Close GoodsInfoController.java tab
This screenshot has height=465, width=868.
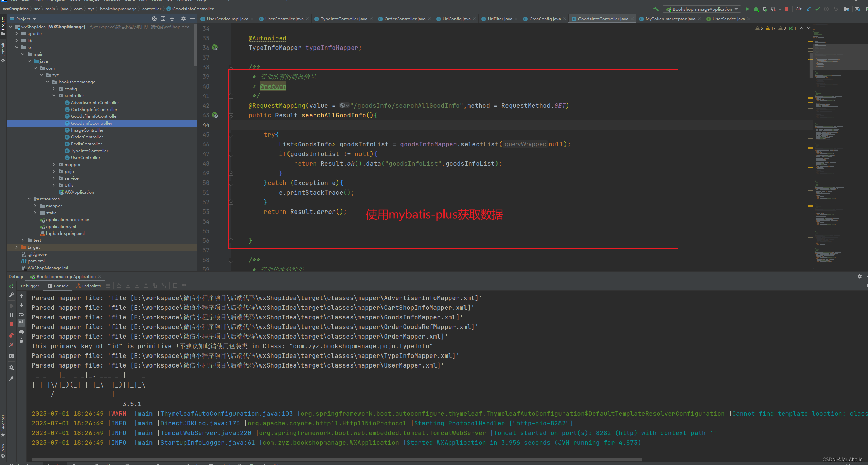click(632, 19)
